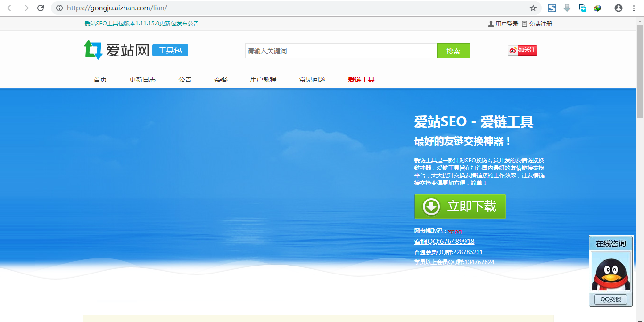Click the IDM globe extension icon in toolbar

pyautogui.click(x=597, y=8)
